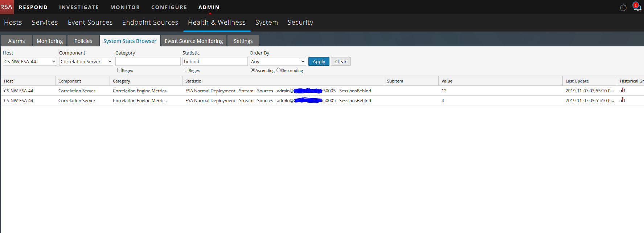Open the Services submenu

[45, 23]
